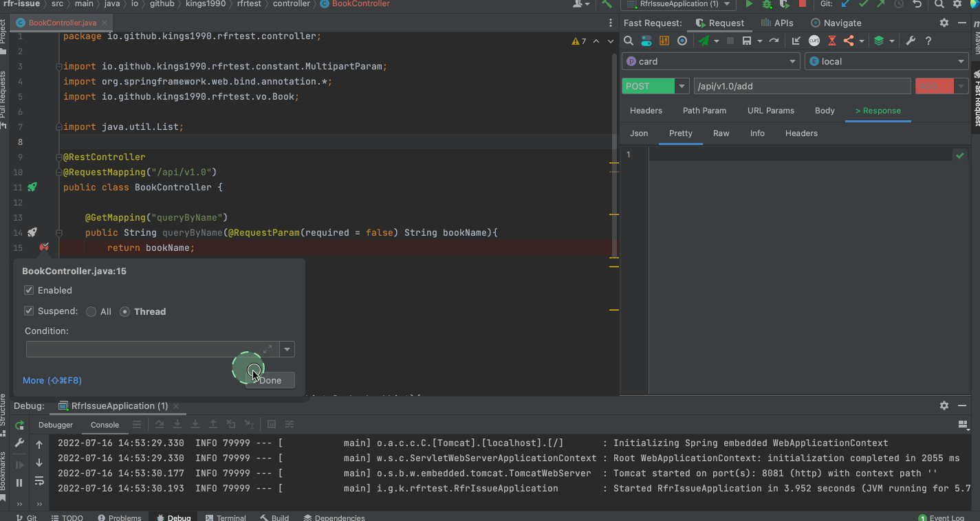
Task: Pause the program in the Debug panel
Action: click(19, 483)
